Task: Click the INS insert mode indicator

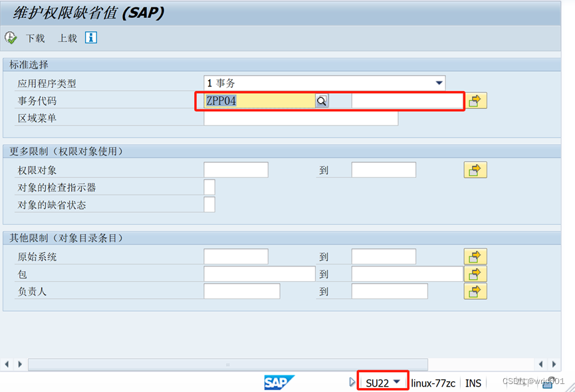Action: pos(473,383)
